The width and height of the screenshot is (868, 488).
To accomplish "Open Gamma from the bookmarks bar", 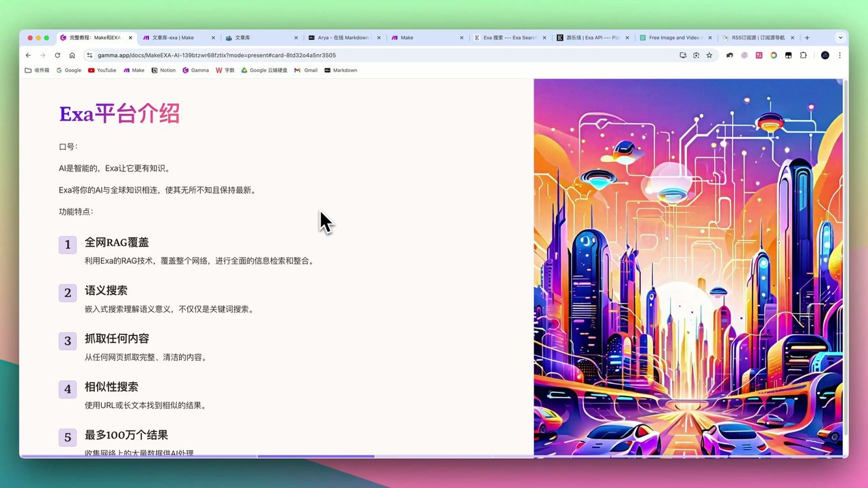I will point(195,70).
